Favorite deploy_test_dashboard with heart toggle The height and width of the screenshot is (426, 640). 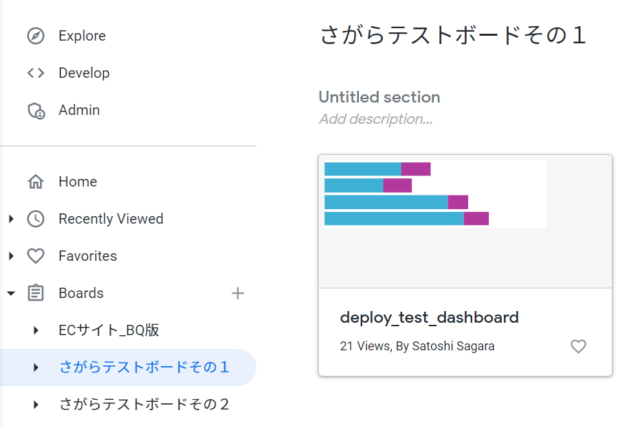[x=578, y=346]
